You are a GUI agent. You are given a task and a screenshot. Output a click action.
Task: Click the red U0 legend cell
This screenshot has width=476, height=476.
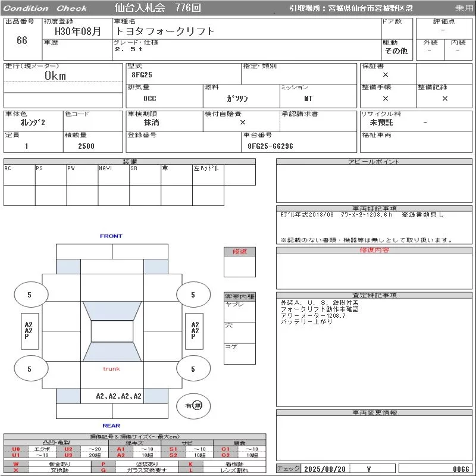(x=15, y=449)
